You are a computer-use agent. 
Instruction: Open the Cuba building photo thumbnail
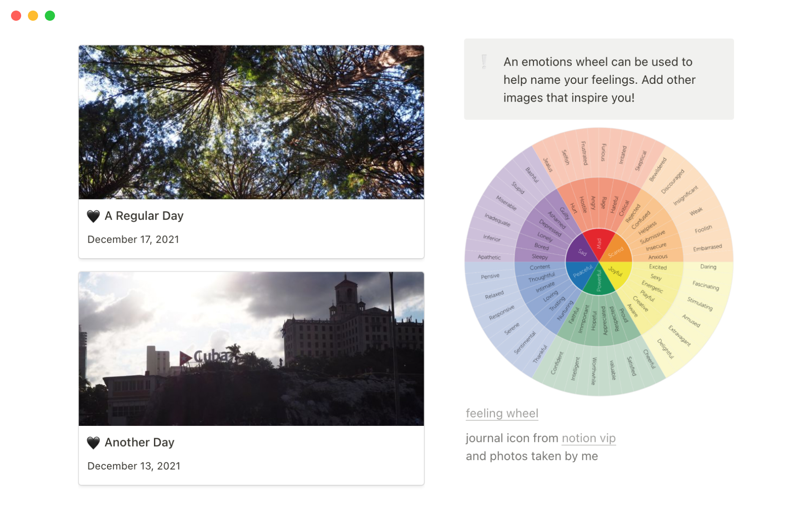(x=251, y=348)
